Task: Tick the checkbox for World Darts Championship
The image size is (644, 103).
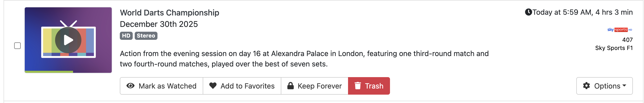Action: pos(17,46)
